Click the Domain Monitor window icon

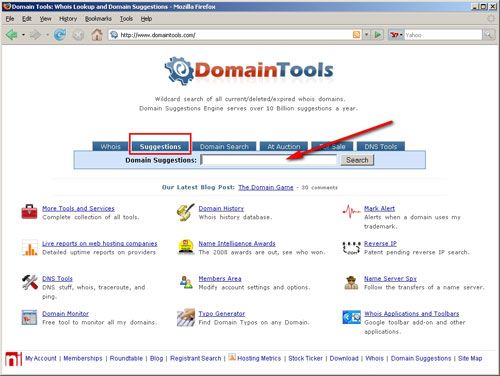coord(29,317)
